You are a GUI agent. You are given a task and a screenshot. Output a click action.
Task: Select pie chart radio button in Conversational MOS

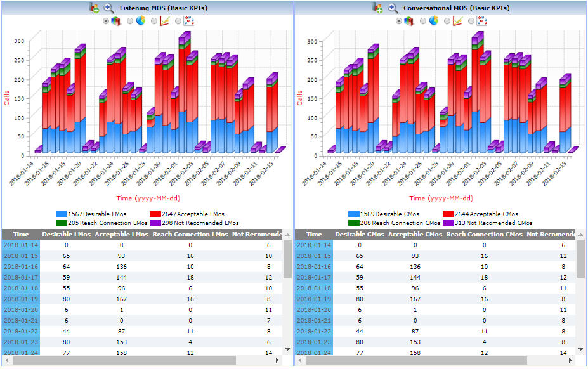point(423,21)
